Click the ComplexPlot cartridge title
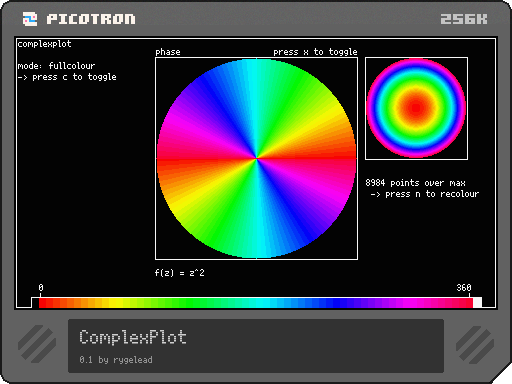Viewport: 512px width, 384px height. [133, 337]
